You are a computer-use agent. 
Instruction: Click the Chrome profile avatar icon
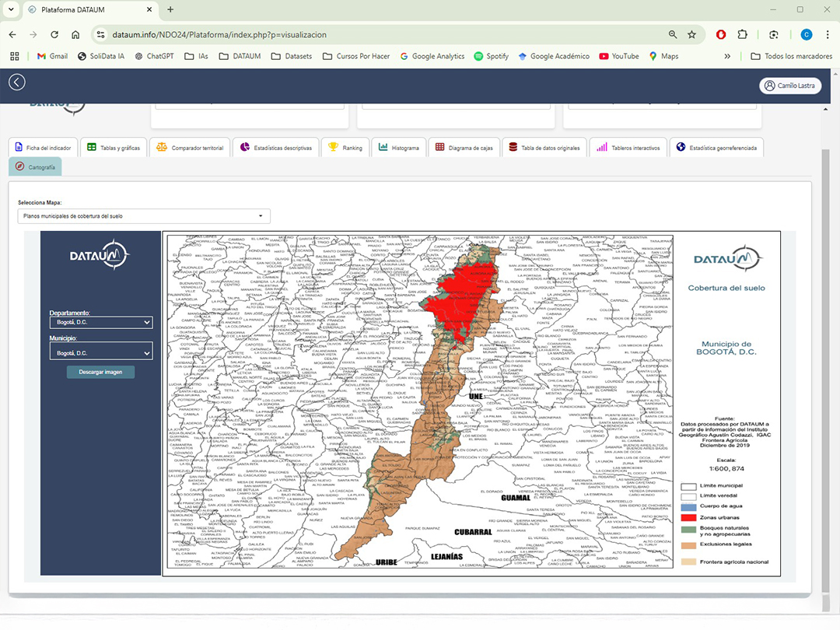pos(805,35)
